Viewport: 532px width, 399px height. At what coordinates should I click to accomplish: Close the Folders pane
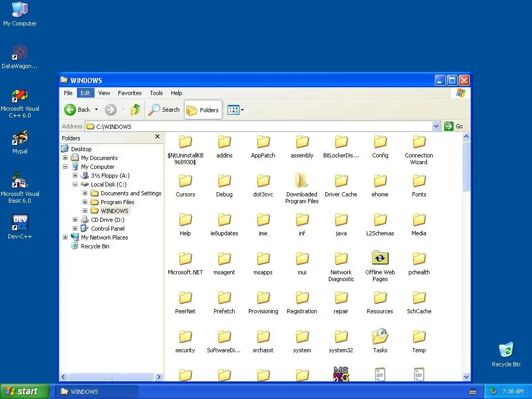(x=157, y=137)
